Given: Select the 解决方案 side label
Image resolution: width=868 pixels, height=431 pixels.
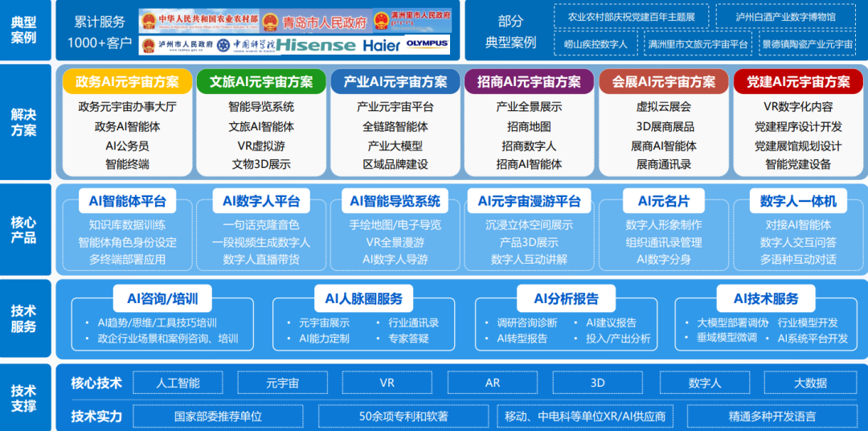Looking at the screenshot, I should point(24,122).
